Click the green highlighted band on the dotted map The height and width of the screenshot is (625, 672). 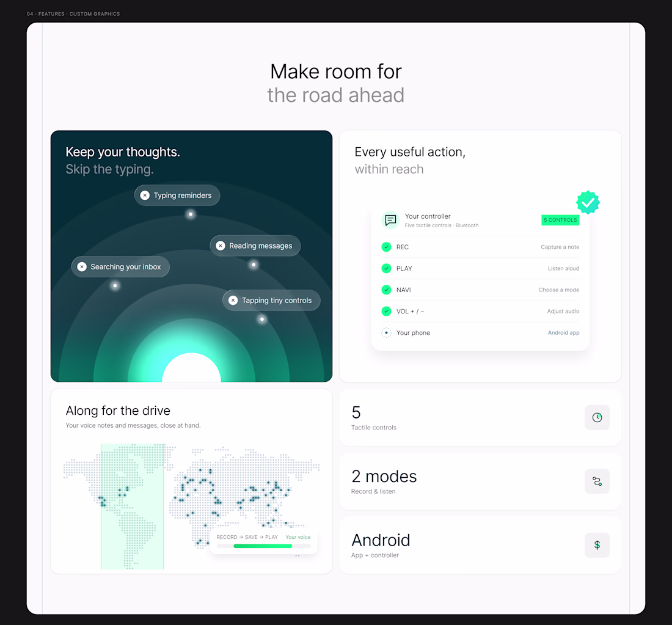(132, 506)
